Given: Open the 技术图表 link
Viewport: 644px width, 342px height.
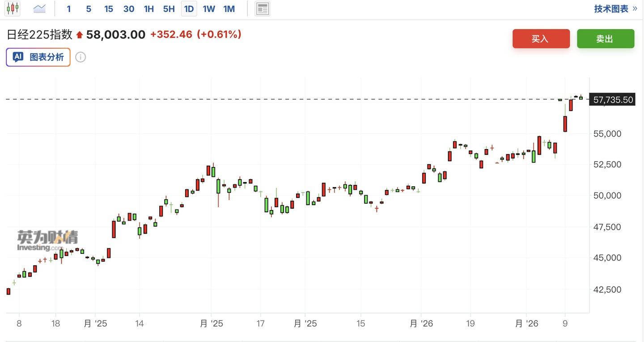Looking at the screenshot, I should tap(611, 9).
